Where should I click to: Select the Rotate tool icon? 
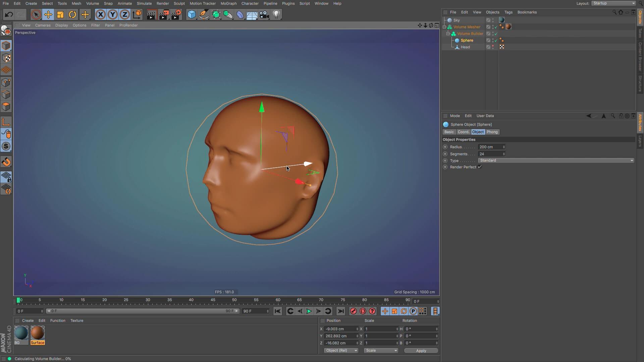tap(72, 14)
